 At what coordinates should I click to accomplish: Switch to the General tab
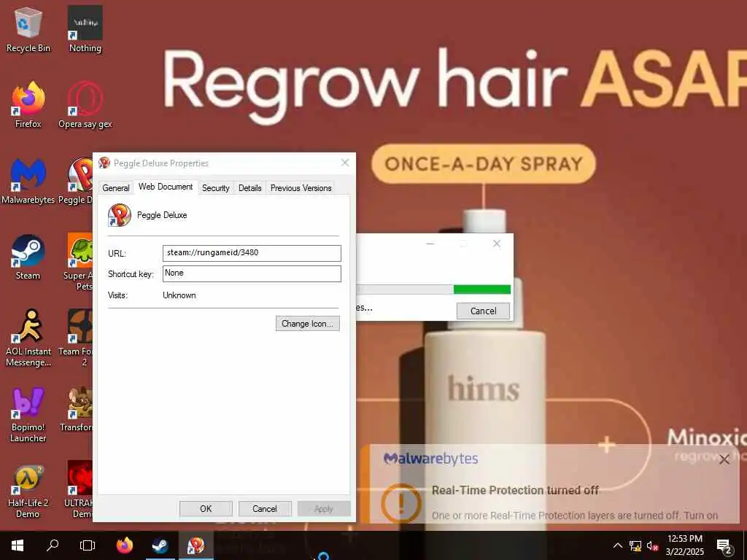116,187
